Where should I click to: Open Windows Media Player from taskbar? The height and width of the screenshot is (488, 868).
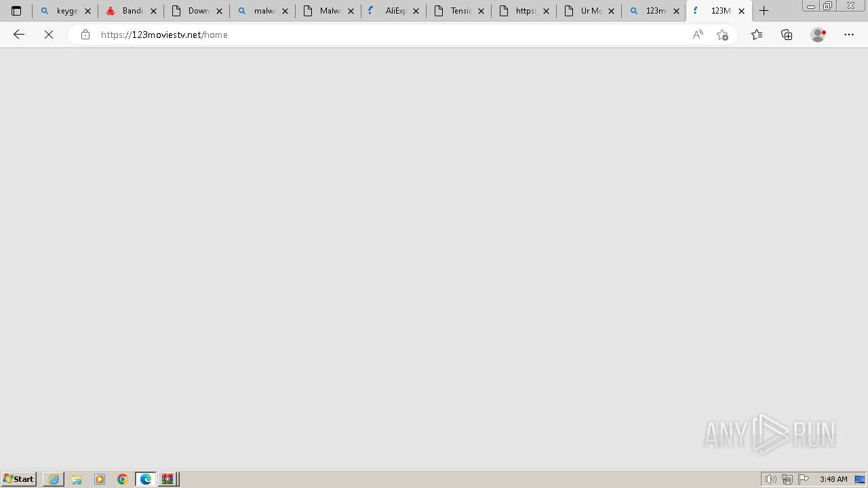coord(100,479)
